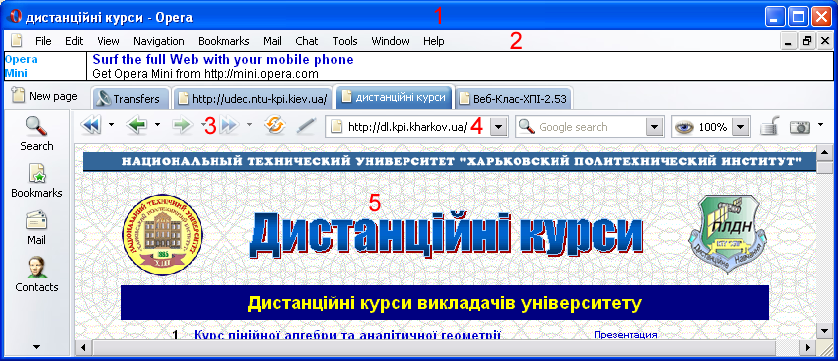Click the Презентация link
838x361 pixels.
point(625,335)
